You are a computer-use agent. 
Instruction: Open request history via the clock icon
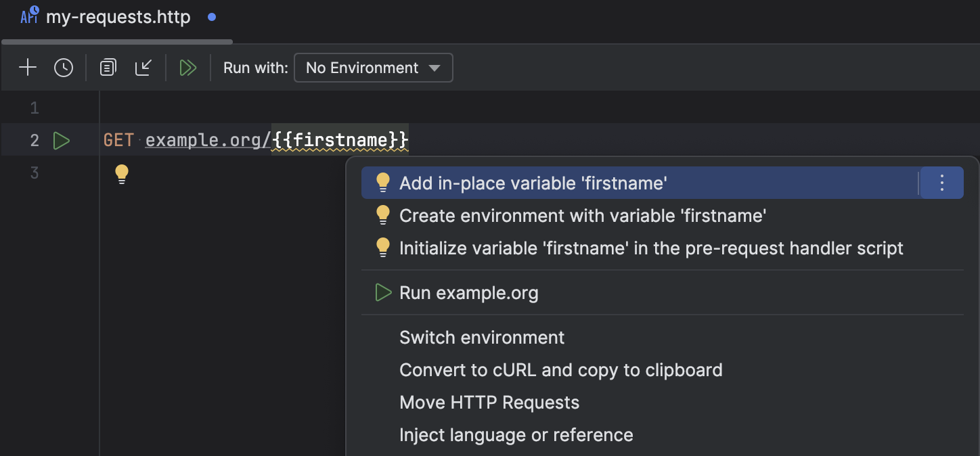64,67
